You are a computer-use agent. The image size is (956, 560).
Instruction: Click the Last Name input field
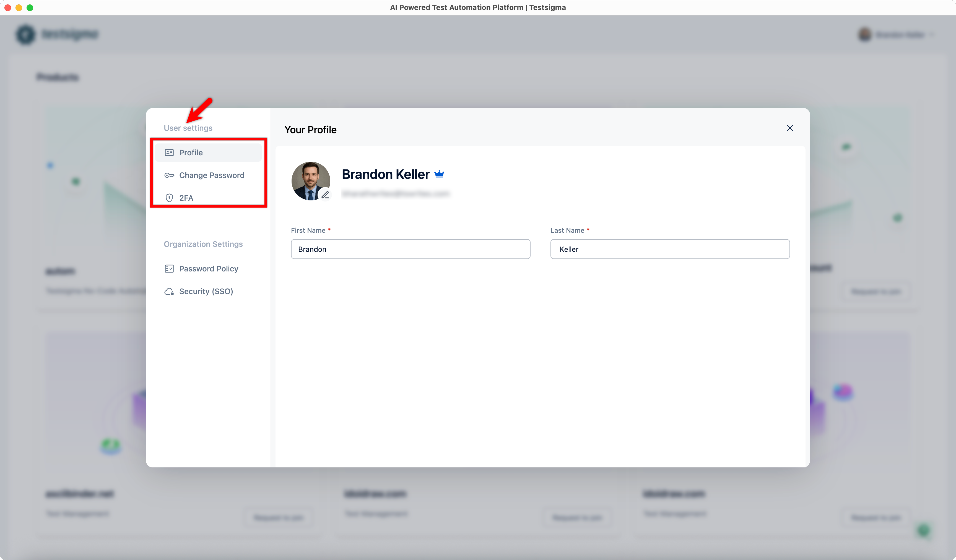click(670, 249)
